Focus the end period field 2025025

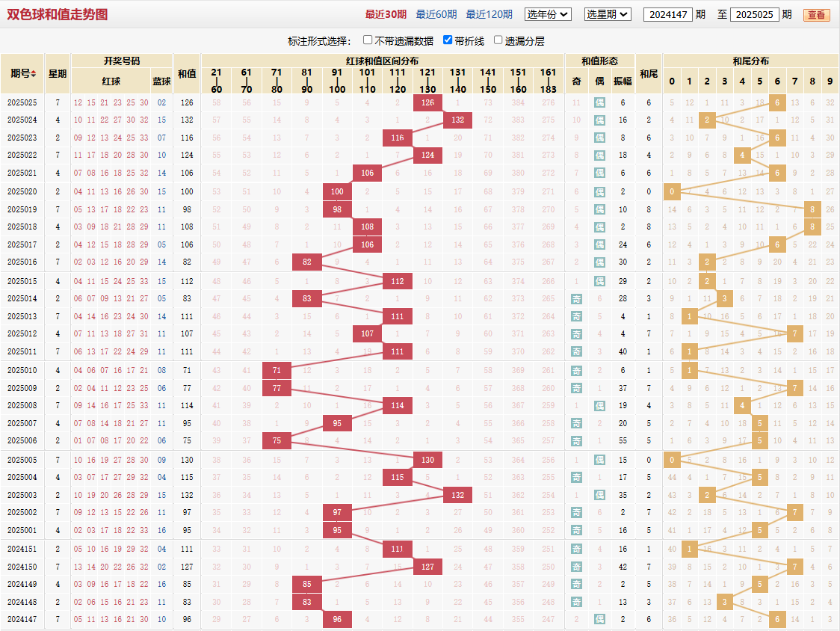(754, 14)
